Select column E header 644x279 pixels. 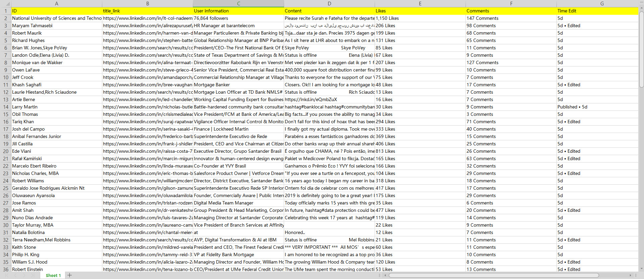click(x=420, y=3)
